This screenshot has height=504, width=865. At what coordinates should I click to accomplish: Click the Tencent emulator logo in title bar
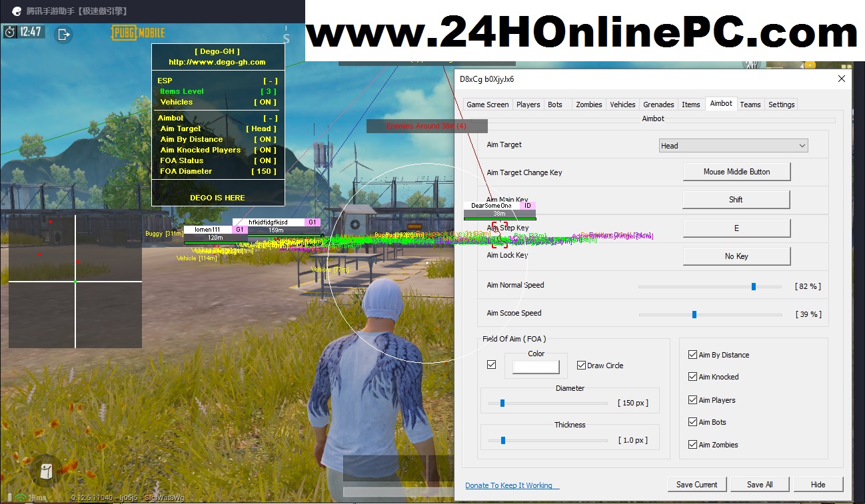click(16, 11)
